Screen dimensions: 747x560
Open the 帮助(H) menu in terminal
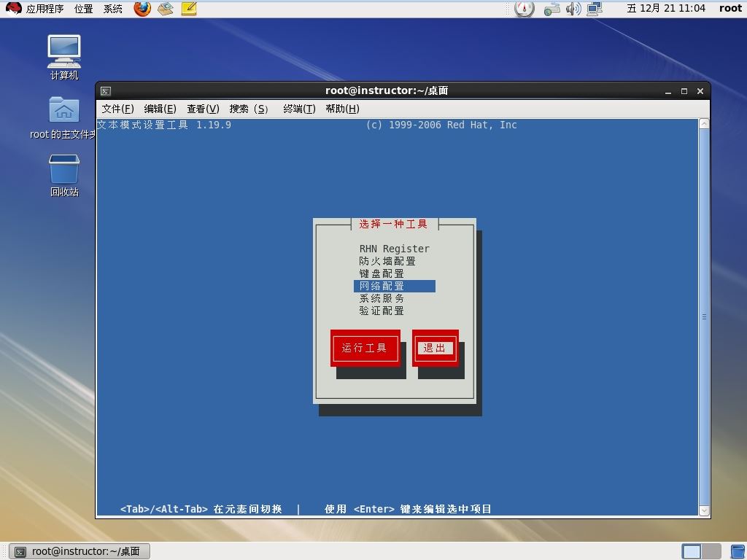click(x=343, y=109)
